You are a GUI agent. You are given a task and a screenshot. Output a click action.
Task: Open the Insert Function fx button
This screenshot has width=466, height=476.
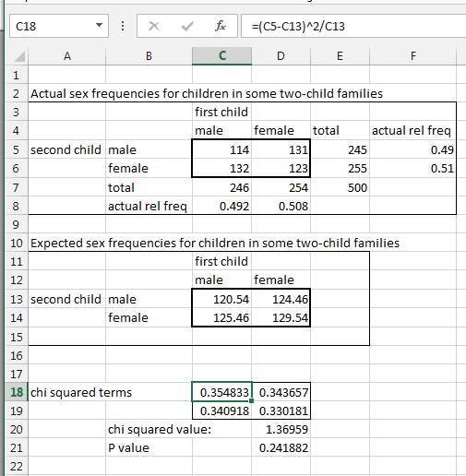pos(221,26)
